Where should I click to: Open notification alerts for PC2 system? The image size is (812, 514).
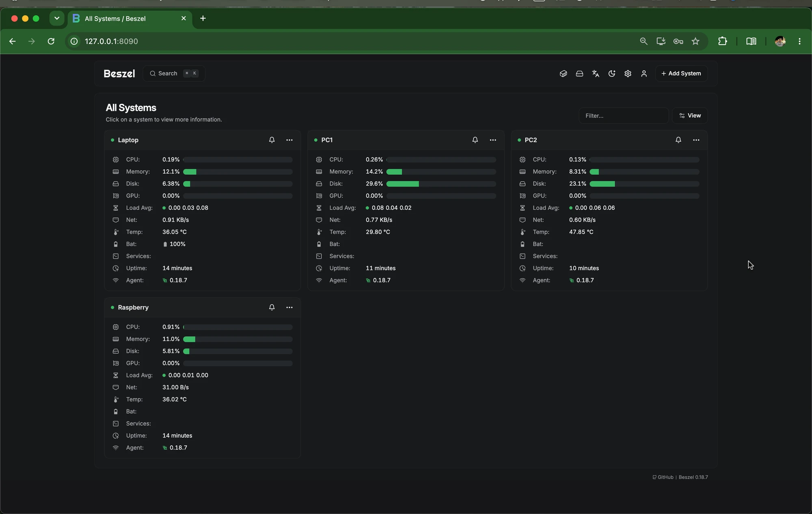678,140
